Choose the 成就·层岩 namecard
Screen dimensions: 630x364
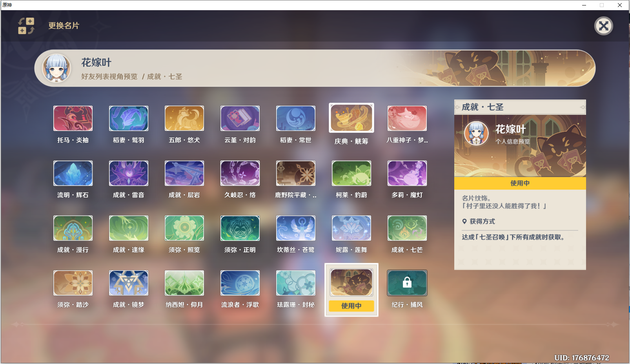(184, 173)
